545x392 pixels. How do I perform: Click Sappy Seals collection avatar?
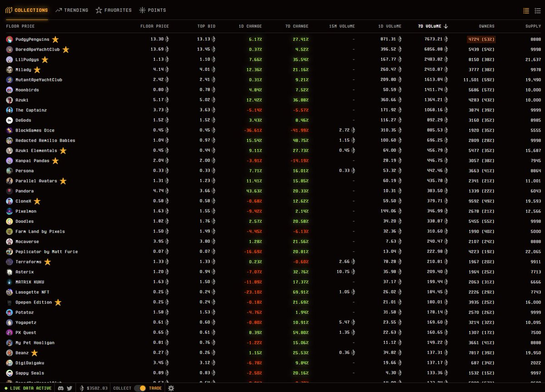pyautogui.click(x=10, y=373)
